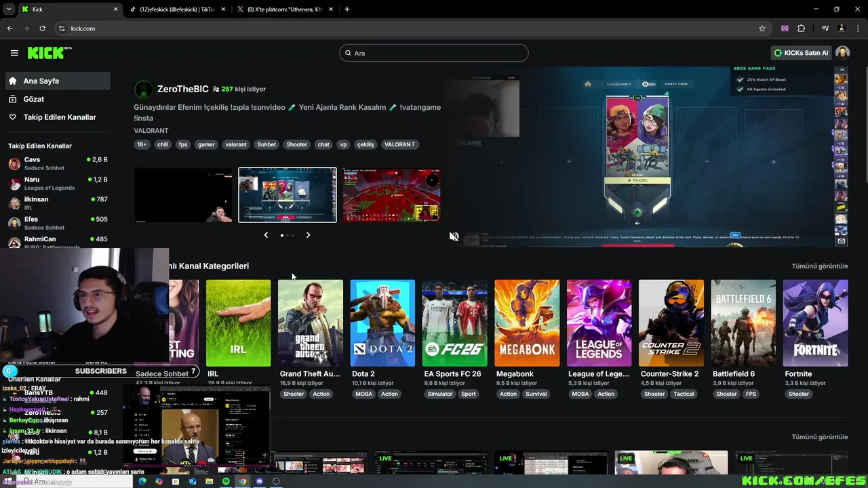Select the first dark stream thumbnail
Image resolution: width=868 pixels, height=488 pixels.
[x=183, y=195]
